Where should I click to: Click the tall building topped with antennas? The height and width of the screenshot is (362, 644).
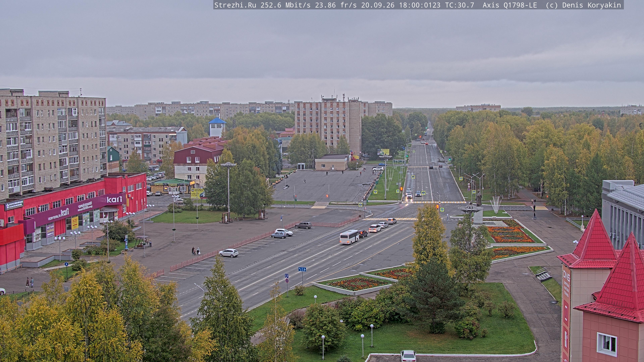pos(328,125)
